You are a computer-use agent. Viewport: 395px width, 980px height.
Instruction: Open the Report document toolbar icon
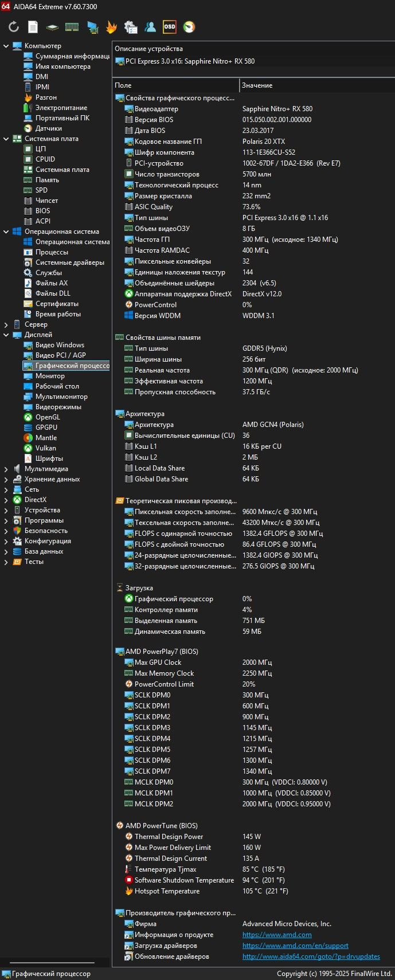[x=33, y=27]
